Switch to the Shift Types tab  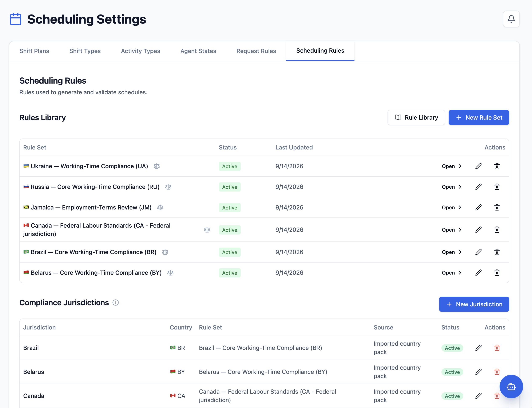(85, 51)
